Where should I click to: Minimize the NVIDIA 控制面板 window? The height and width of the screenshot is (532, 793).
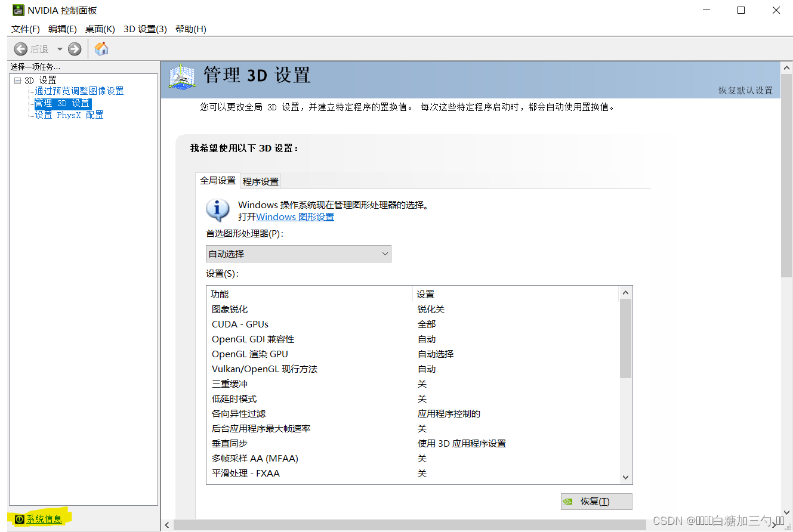click(x=706, y=10)
